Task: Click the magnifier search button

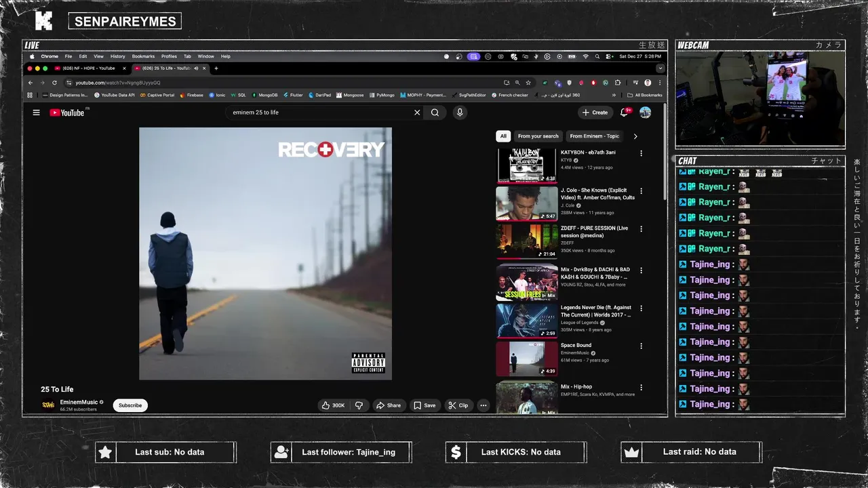Action: (x=435, y=113)
